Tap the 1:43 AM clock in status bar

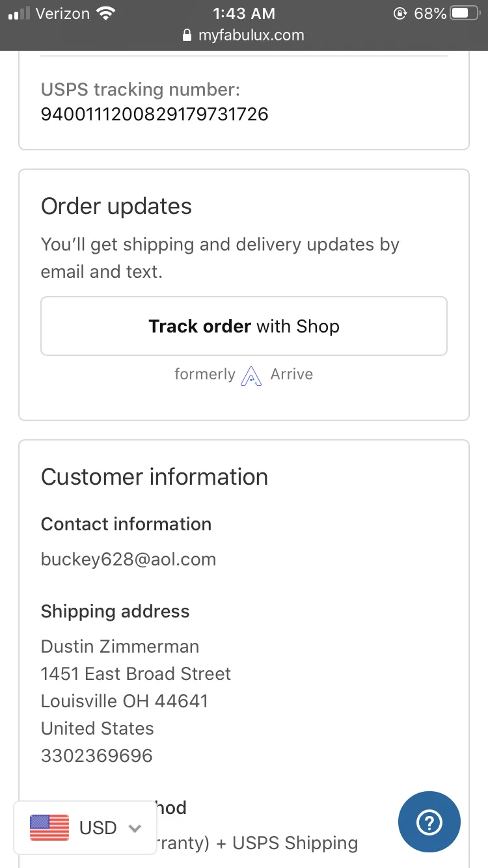click(x=244, y=13)
